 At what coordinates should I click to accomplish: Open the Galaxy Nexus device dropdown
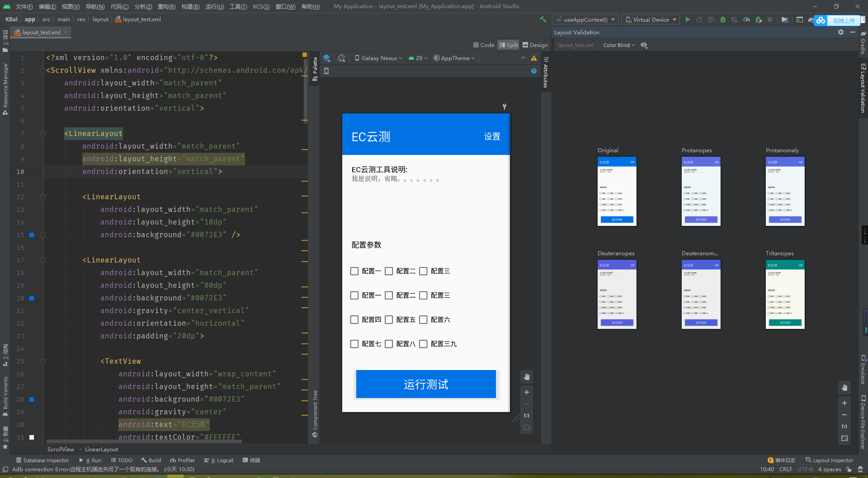[x=378, y=58]
